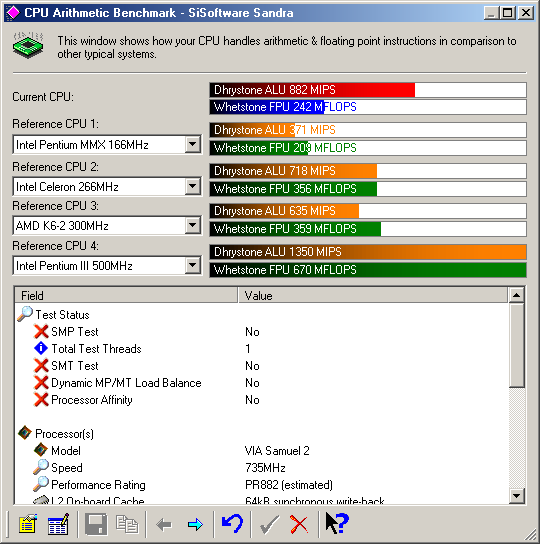Minimize the Sandra benchmark window
540x544 pixels.
[491, 13]
